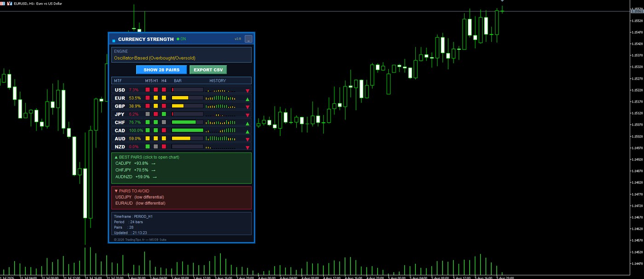Click the CAD H1 green square
The height and width of the screenshot is (279, 644).
156,131
